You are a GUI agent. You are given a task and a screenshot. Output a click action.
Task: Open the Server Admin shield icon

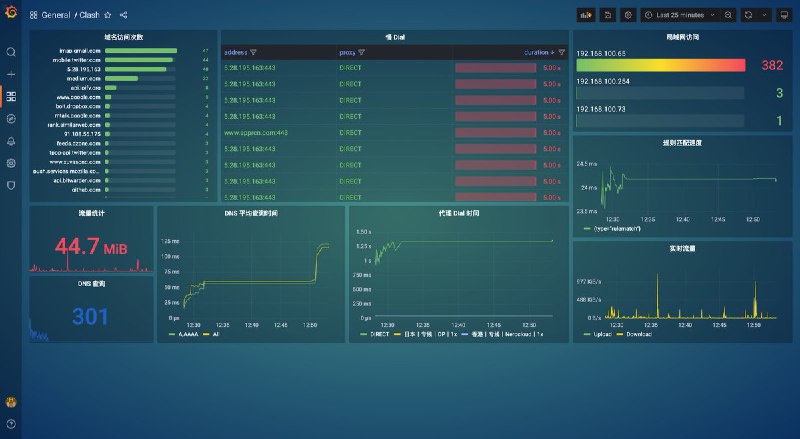(11, 185)
